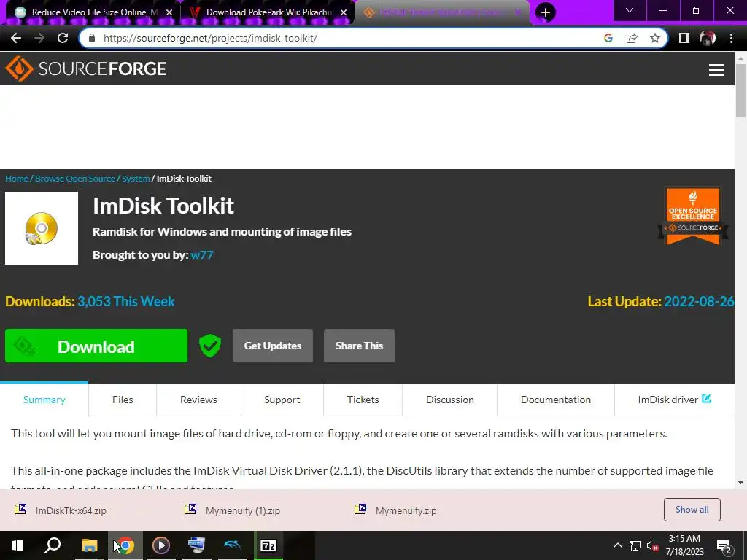The height and width of the screenshot is (560, 747).
Task: Select the Summary tab
Action: coord(44,400)
